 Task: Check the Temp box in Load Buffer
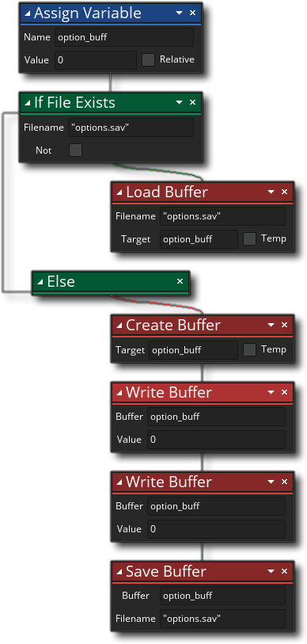(x=249, y=239)
